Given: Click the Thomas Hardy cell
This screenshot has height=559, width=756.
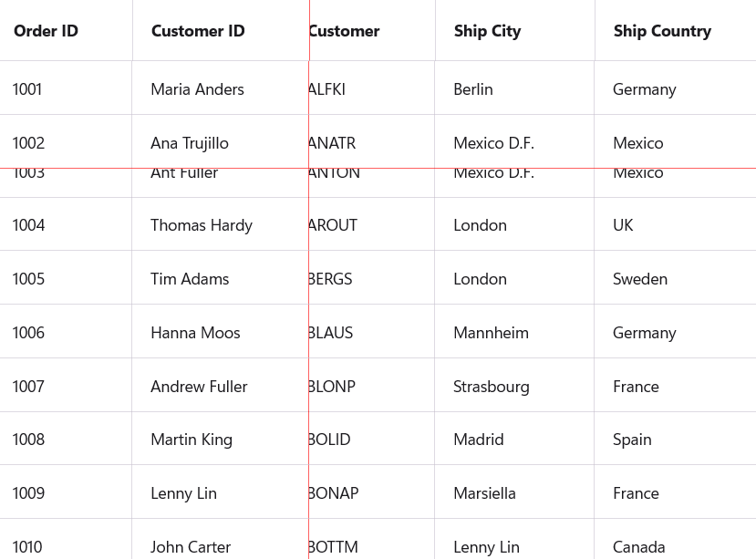Looking at the screenshot, I should tap(202, 225).
